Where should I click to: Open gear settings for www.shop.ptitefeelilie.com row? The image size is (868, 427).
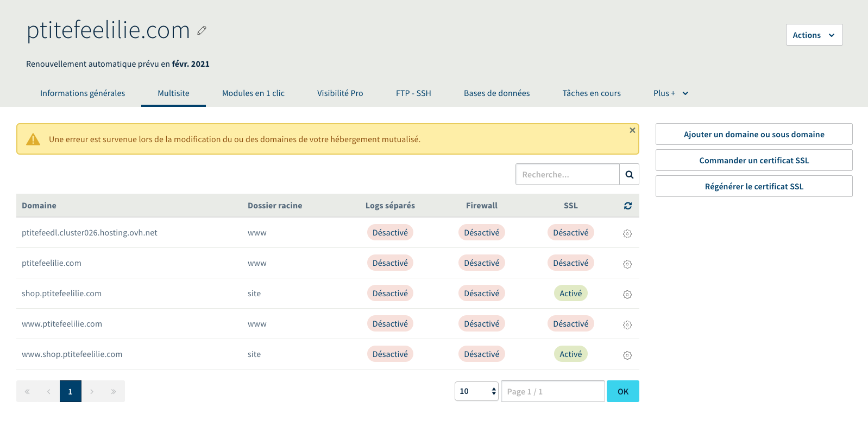click(x=627, y=355)
